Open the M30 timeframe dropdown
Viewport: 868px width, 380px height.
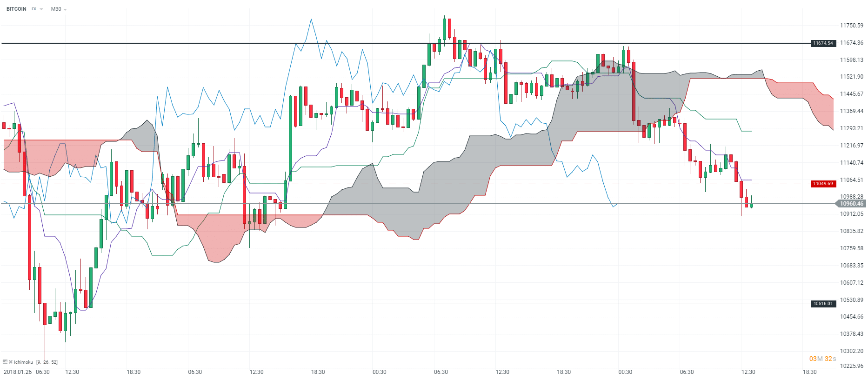point(59,9)
